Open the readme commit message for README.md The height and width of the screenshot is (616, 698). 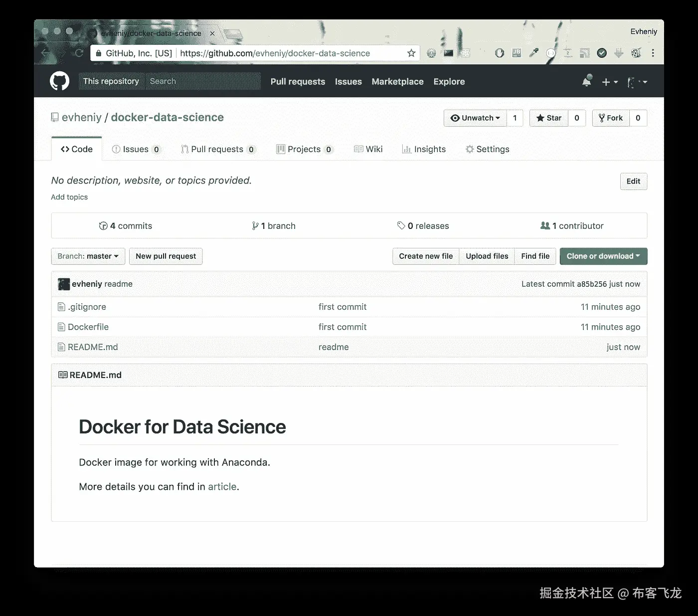point(334,347)
